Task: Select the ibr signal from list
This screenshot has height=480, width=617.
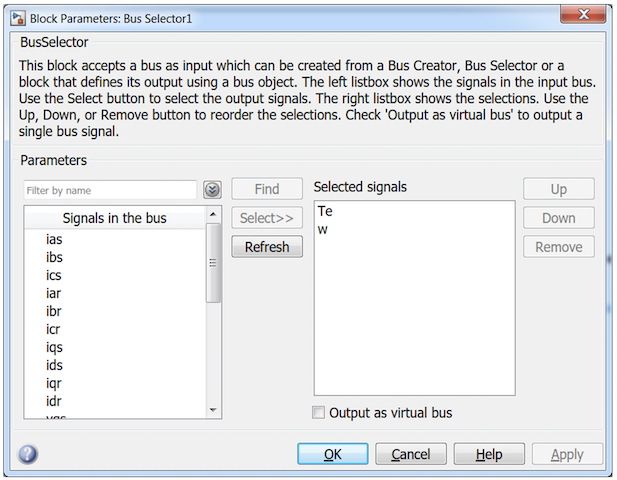Action: click(55, 311)
